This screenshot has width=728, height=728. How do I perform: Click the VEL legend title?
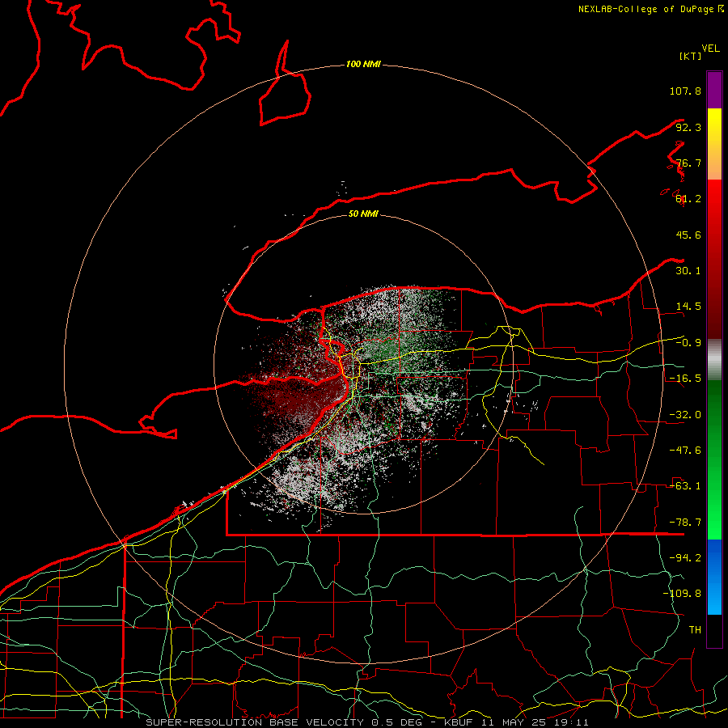click(711, 48)
